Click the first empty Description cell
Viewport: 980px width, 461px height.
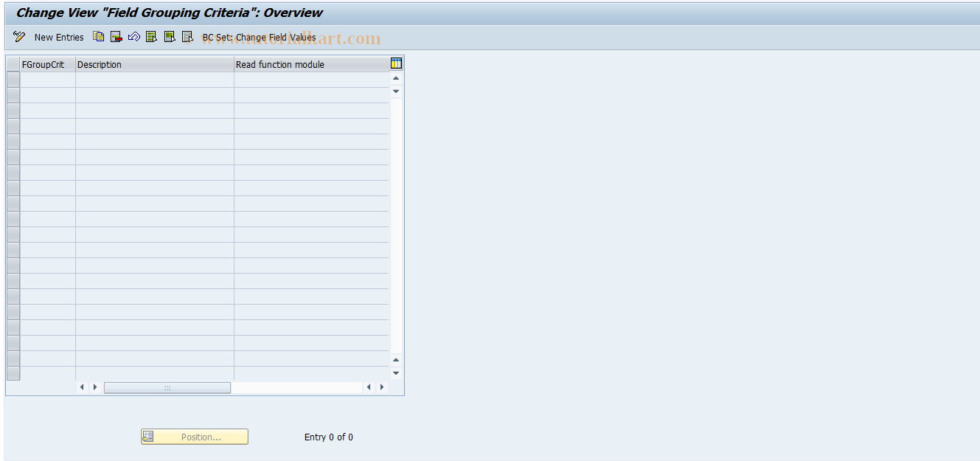(x=155, y=80)
